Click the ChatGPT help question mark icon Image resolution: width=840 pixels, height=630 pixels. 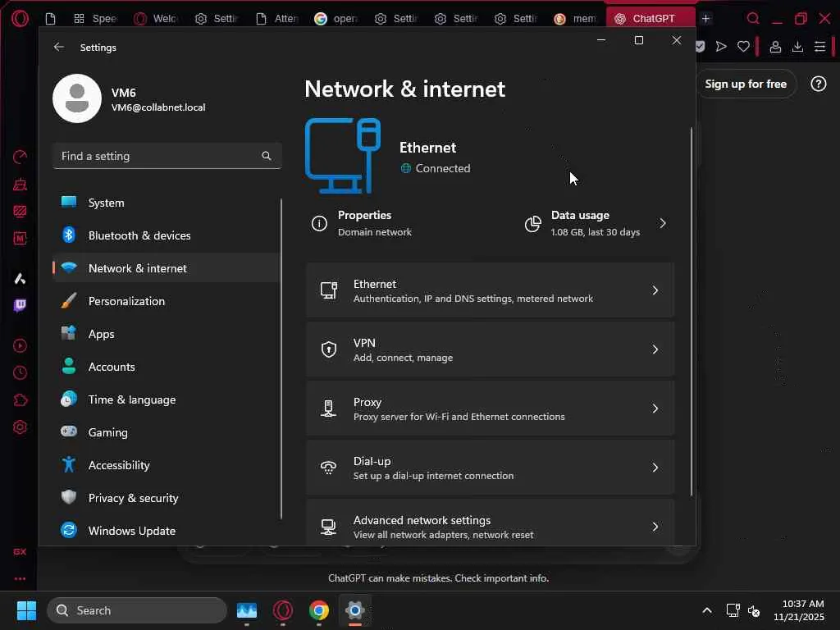(x=818, y=84)
